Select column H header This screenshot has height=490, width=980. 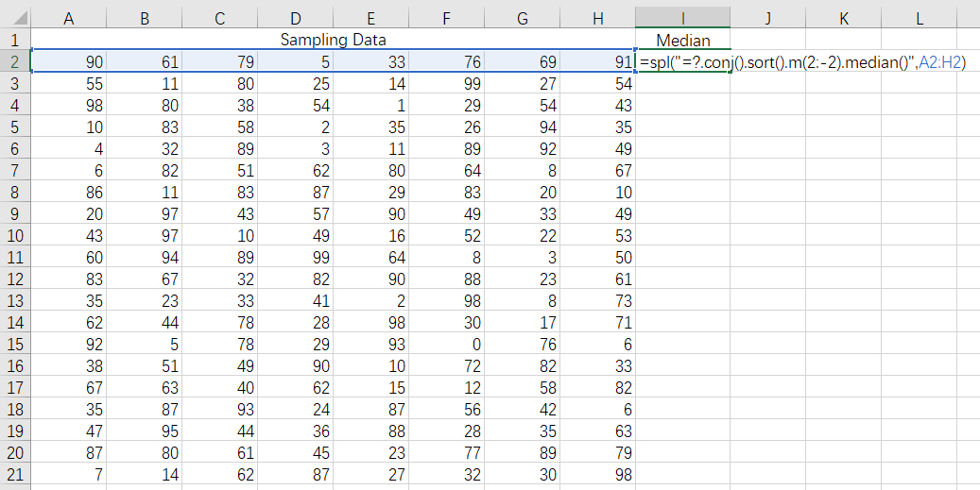pos(597,18)
